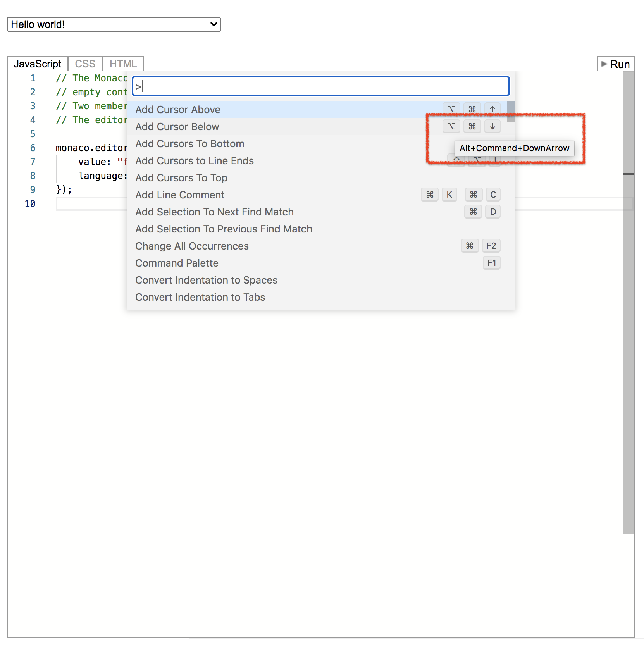Switch to the CSS tab
The height and width of the screenshot is (651, 644).
[x=84, y=63]
